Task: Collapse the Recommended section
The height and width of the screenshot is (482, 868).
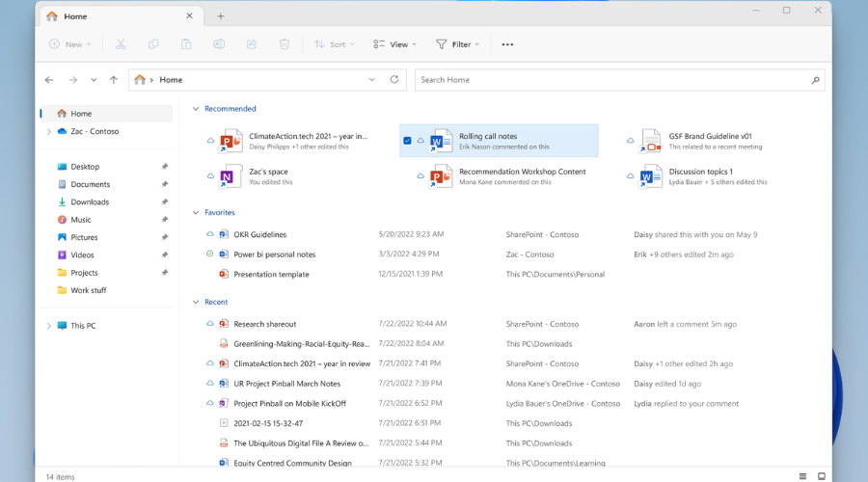Action: [196, 109]
